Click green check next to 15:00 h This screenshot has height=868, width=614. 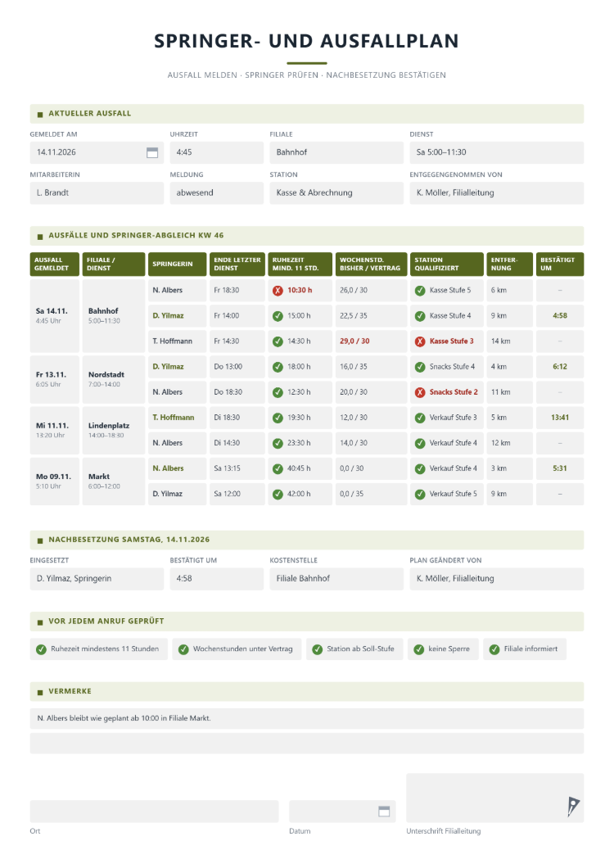coord(278,316)
